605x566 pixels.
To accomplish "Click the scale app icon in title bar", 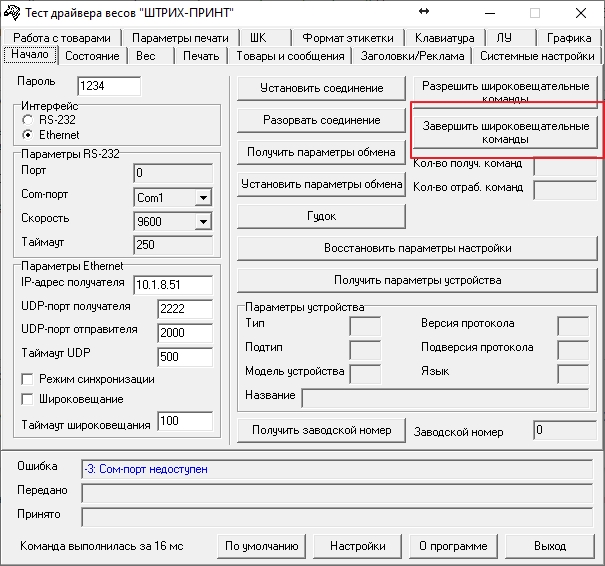I will coord(12,12).
